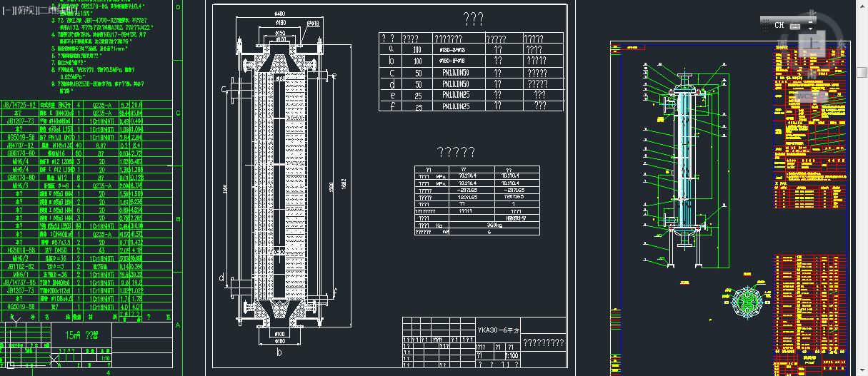
Task: Select nozzle label d beside the vessel section
Action: tap(221, 277)
